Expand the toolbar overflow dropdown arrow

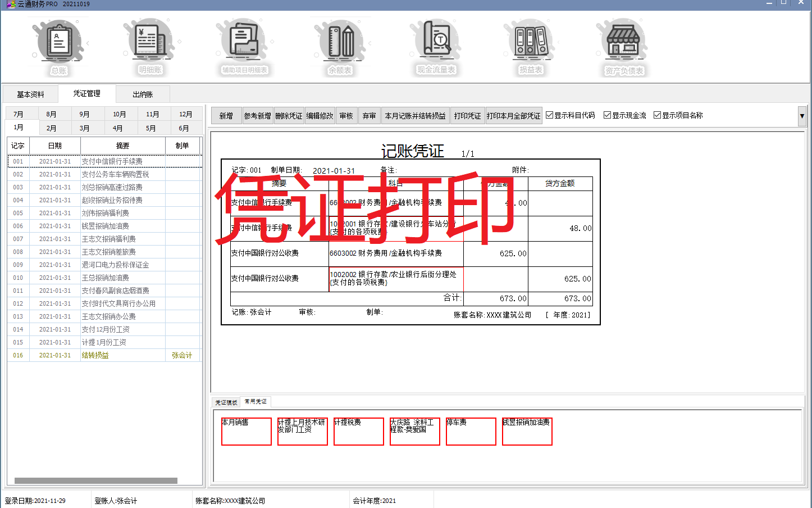pos(802,116)
